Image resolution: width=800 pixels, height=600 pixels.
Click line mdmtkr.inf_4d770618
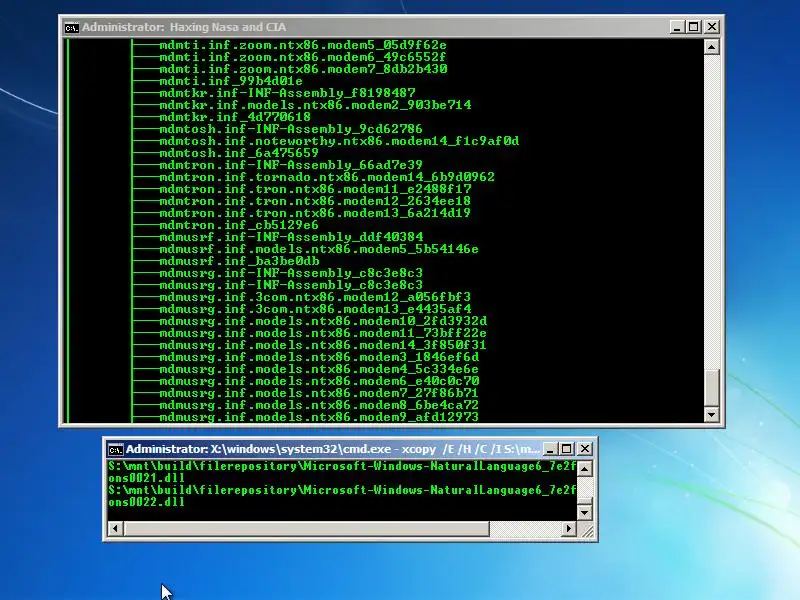point(235,117)
